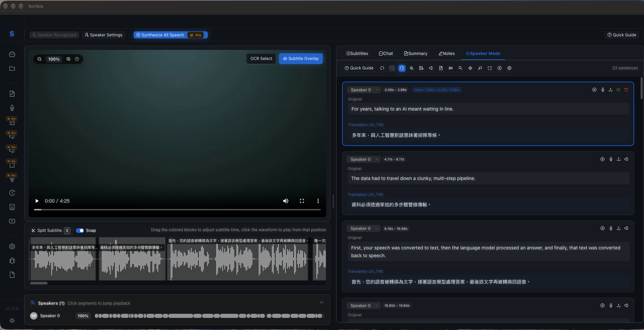Screen dimensions: 644x330
Task: Switch to the Chat tab
Action: point(386,53)
